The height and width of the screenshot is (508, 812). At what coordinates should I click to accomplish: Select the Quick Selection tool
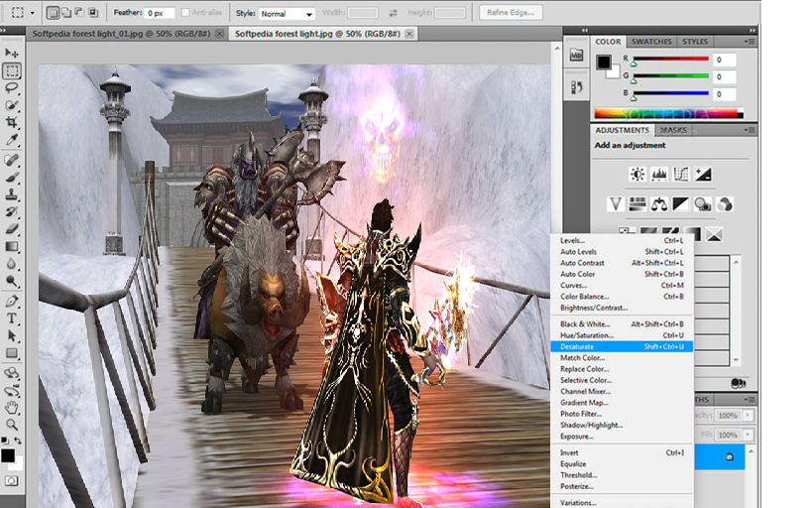tap(11, 105)
